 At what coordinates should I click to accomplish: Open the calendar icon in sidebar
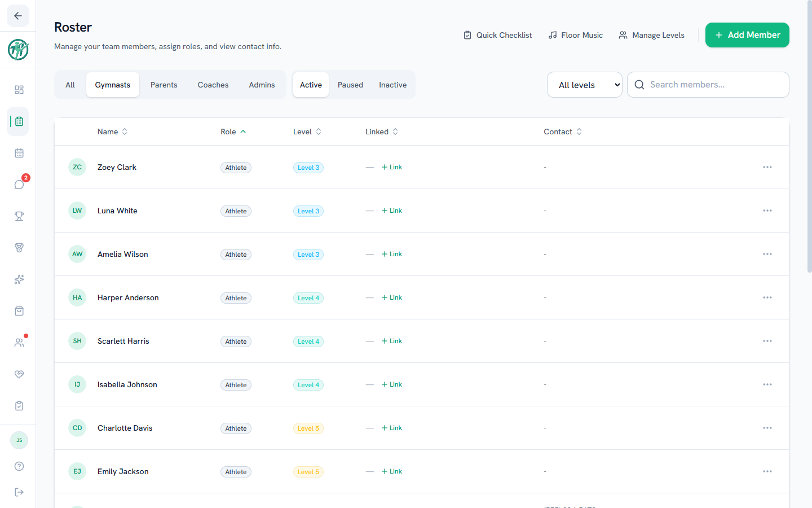(x=19, y=153)
